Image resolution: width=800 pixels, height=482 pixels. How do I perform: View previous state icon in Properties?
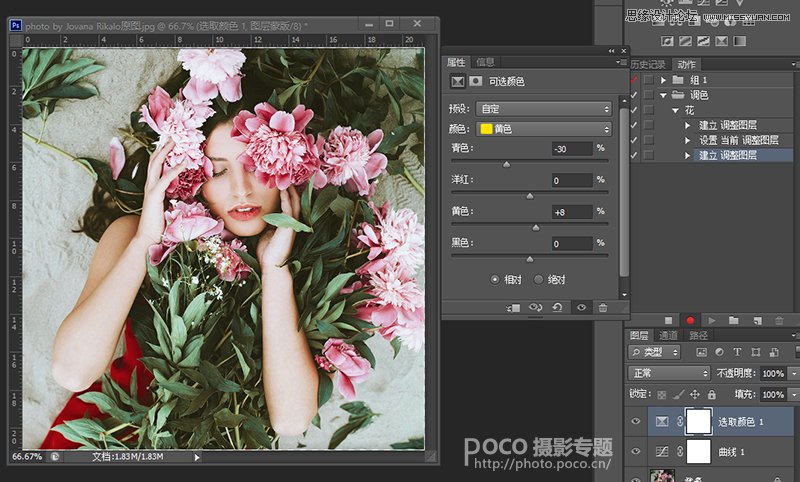535,308
